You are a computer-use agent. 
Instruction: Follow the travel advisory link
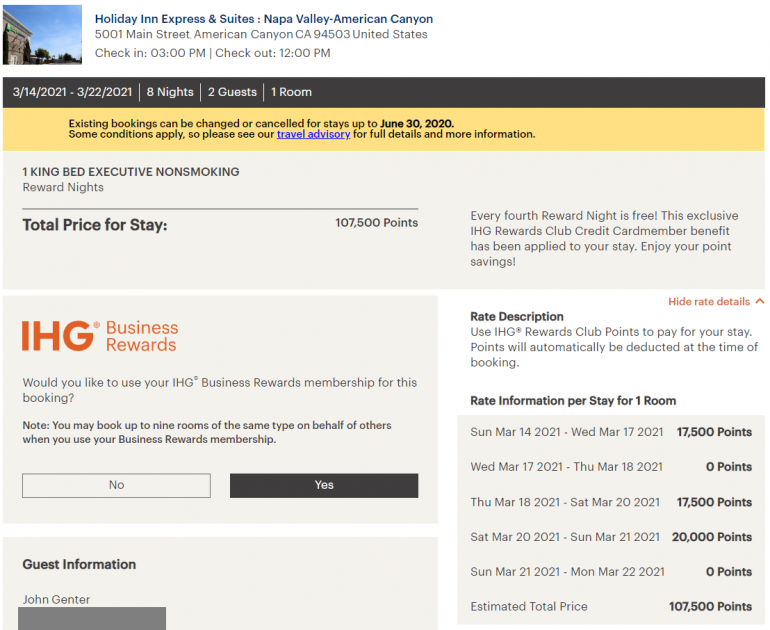pyautogui.click(x=313, y=134)
